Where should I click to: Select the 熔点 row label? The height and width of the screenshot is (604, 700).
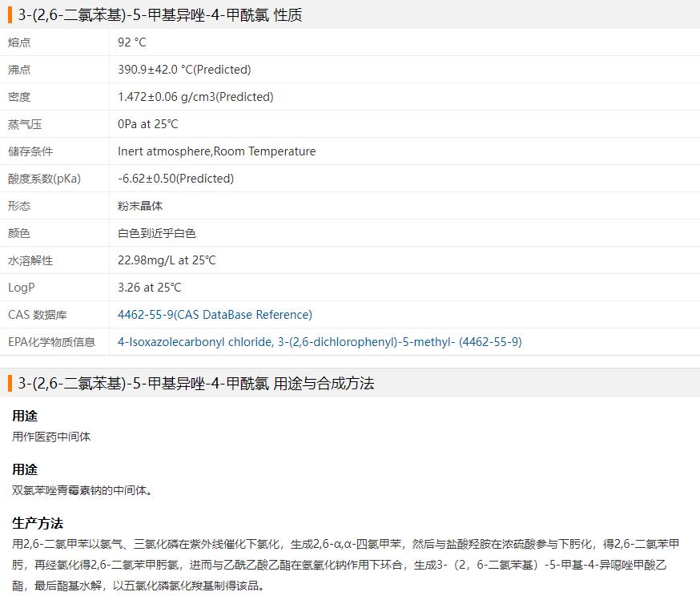(x=19, y=42)
